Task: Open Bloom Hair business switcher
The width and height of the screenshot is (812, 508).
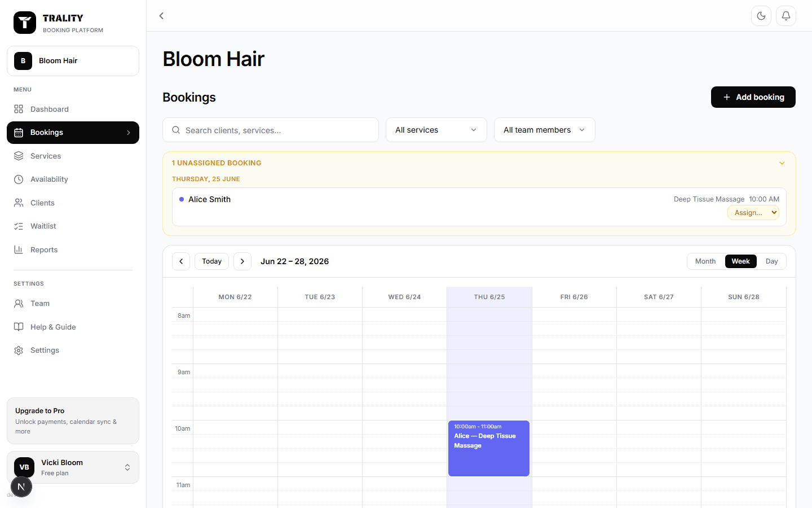Action: pos(73,61)
